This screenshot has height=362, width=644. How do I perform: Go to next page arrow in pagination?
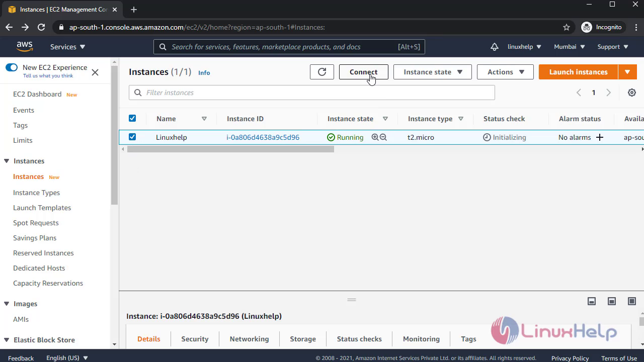tap(609, 93)
